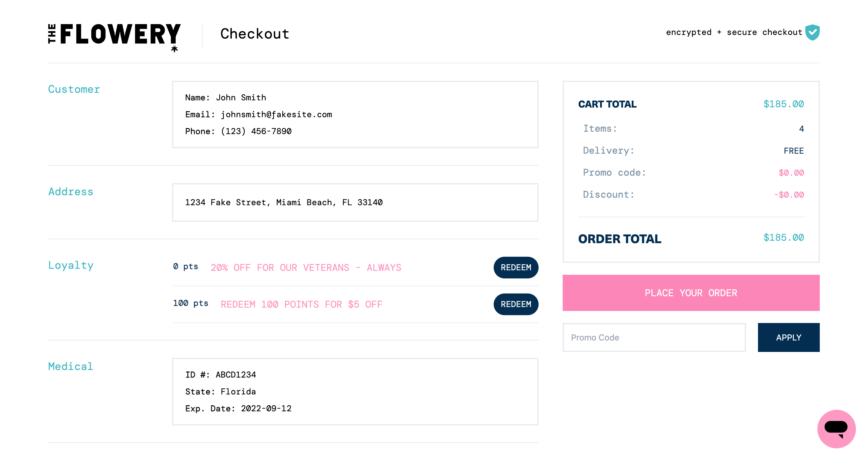Click the Loyalty section heading

71,265
